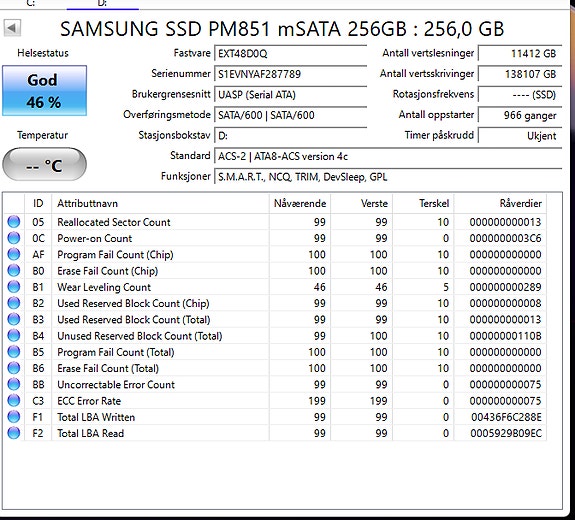Click the power on hours value Ukjent

[x=520, y=136]
